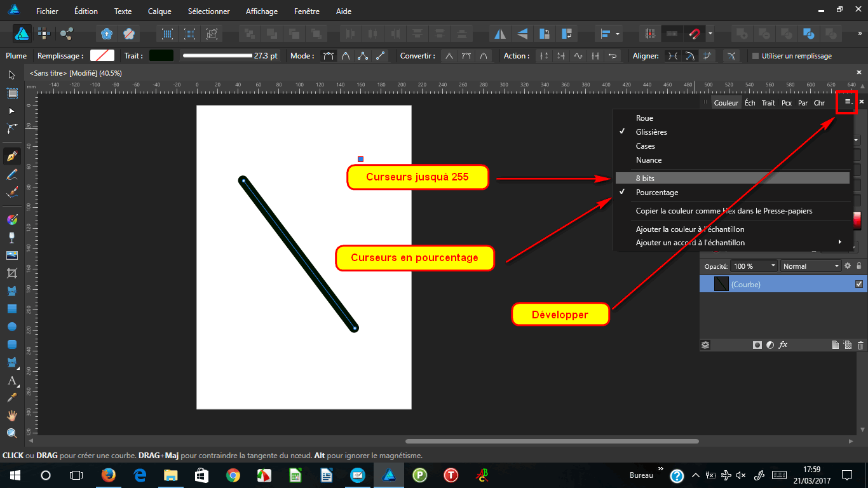The height and width of the screenshot is (488, 868).
Task: Select the Pencil tool
Action: point(11,174)
